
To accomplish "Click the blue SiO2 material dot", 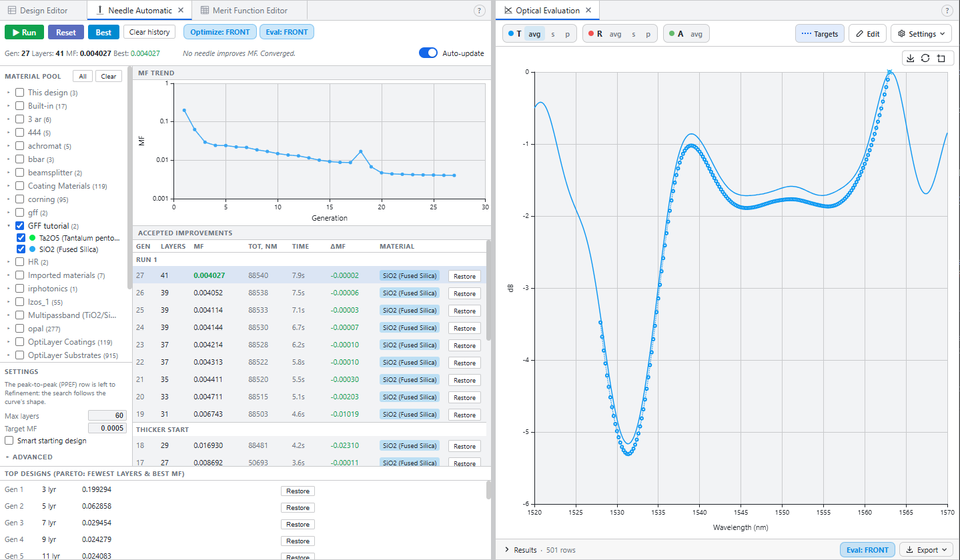I will 33,249.
